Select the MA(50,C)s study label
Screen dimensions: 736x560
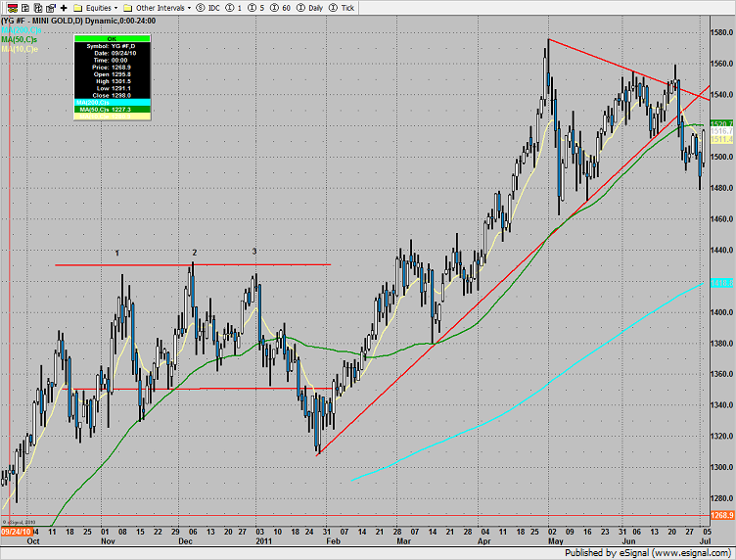[x=20, y=39]
